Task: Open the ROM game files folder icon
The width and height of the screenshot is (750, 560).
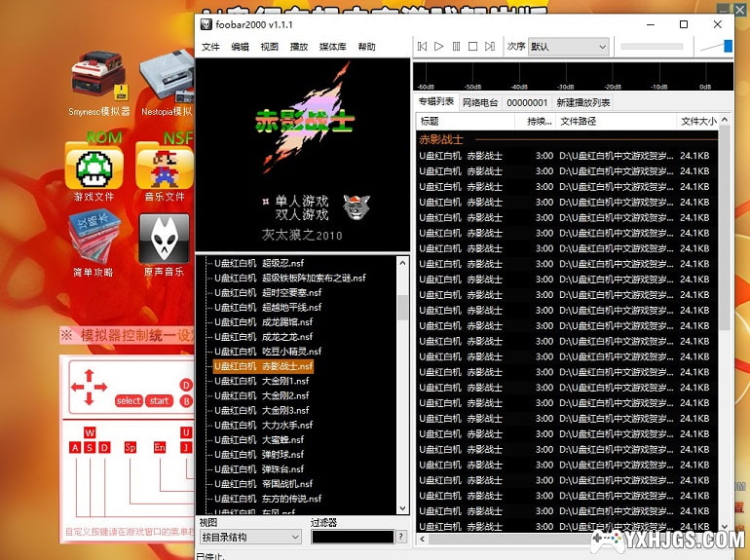Action: (94, 167)
